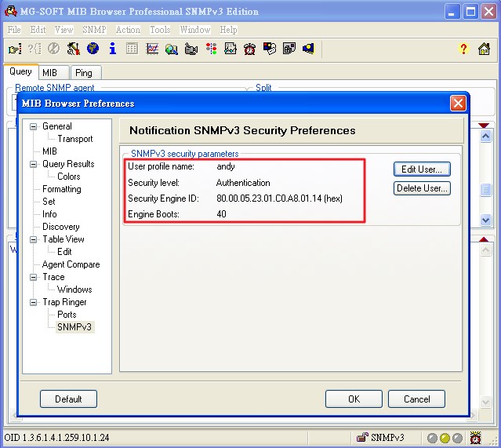Click the home house icon in toolbar
The image size is (501, 448).
[484, 49]
